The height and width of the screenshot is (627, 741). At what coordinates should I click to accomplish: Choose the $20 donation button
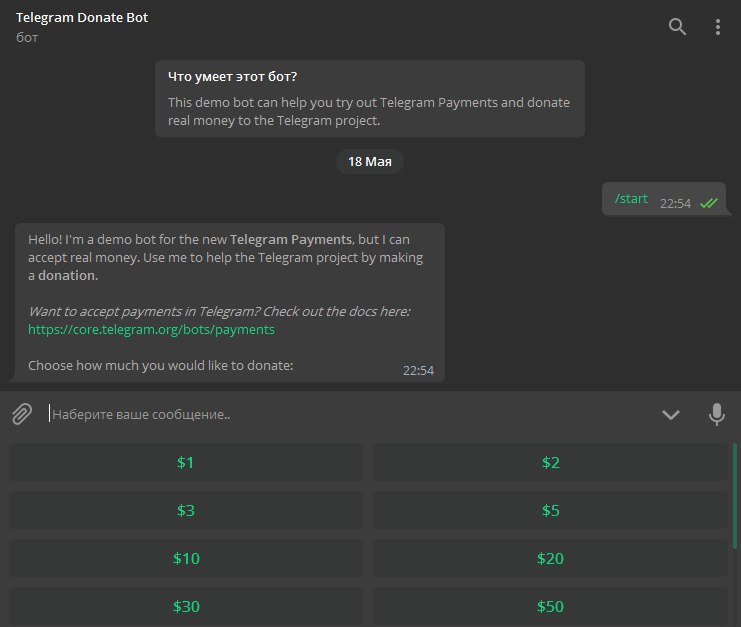coord(551,558)
